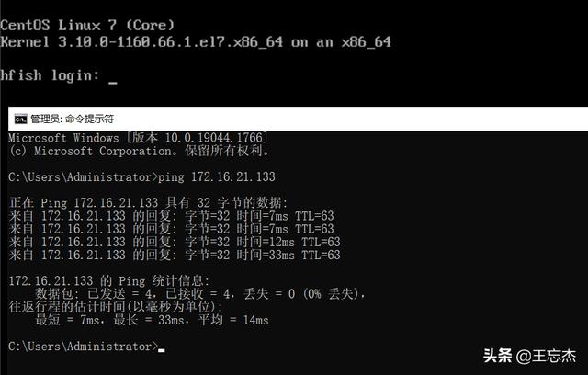
Task: Click the Ping 统计信息 heading line
Action: (x=109, y=281)
